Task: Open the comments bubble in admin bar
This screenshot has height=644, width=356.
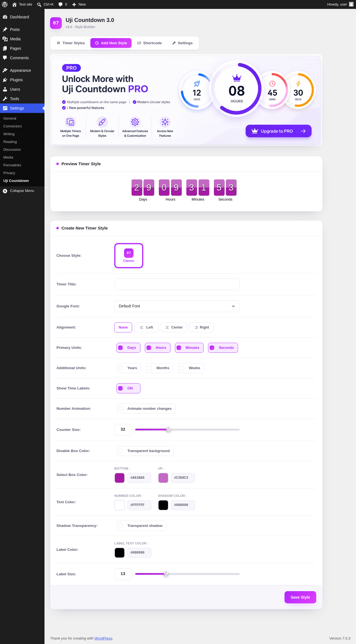Action: (61, 4)
